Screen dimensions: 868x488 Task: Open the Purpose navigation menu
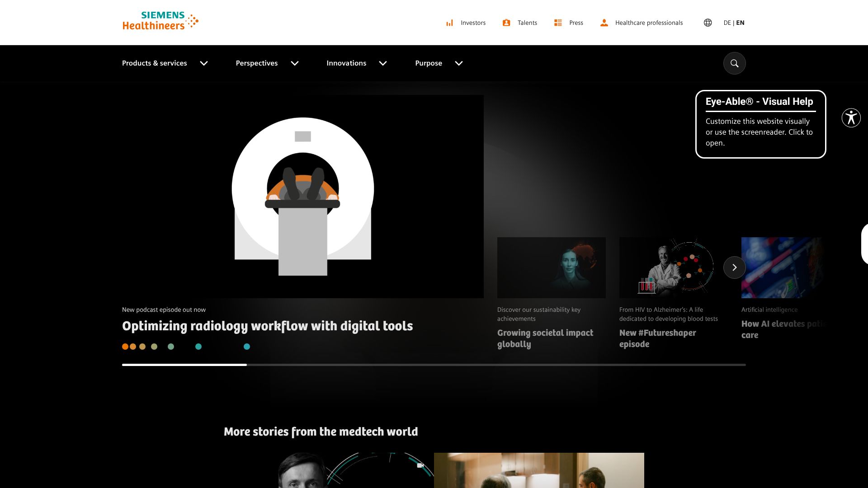pos(429,63)
